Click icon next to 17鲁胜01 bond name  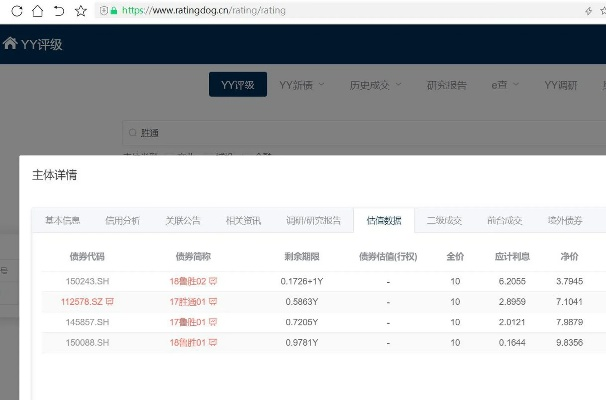click(x=213, y=322)
